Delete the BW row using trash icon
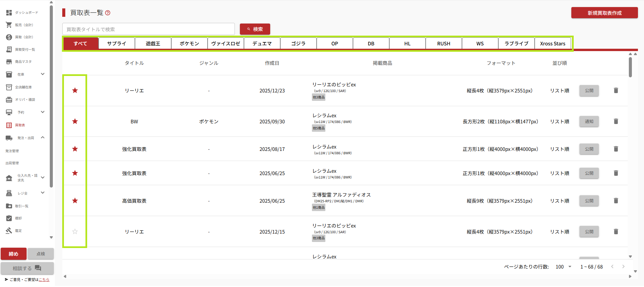The width and height of the screenshot is (644, 287). click(616, 121)
